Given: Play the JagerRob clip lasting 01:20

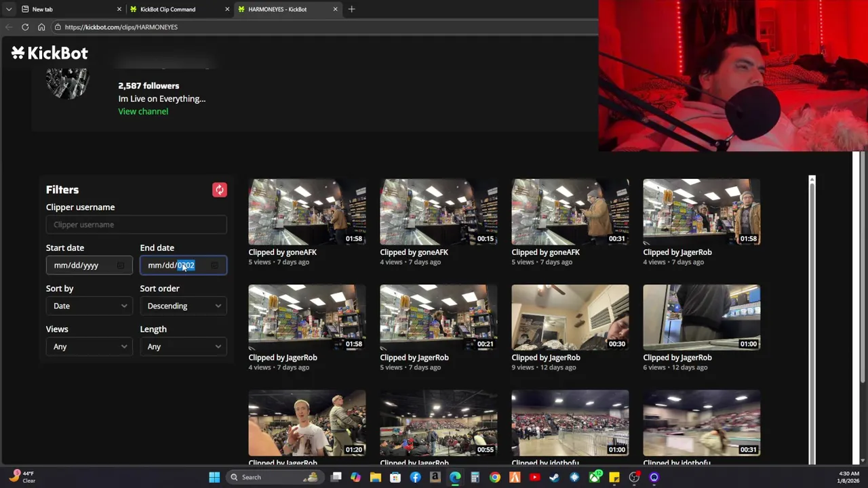Looking at the screenshot, I should pyautogui.click(x=307, y=423).
